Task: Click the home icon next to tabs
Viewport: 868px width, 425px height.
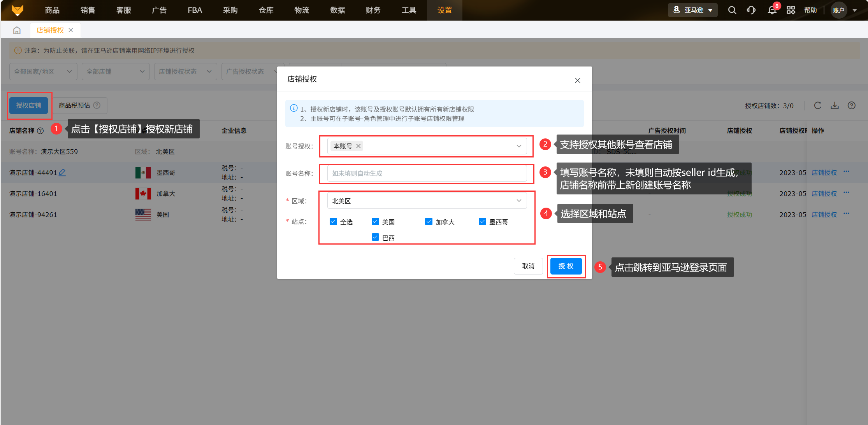Action: pyautogui.click(x=17, y=30)
